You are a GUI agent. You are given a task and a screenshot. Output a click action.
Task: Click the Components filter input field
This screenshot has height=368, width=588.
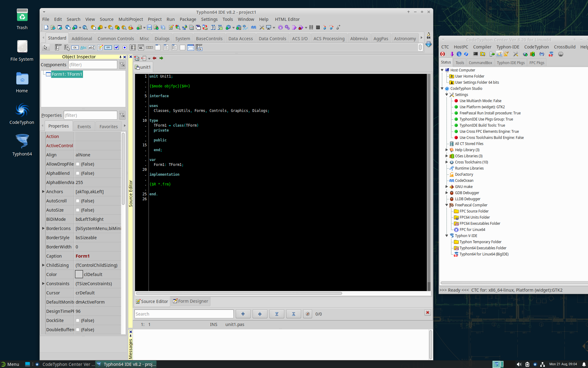click(x=92, y=65)
